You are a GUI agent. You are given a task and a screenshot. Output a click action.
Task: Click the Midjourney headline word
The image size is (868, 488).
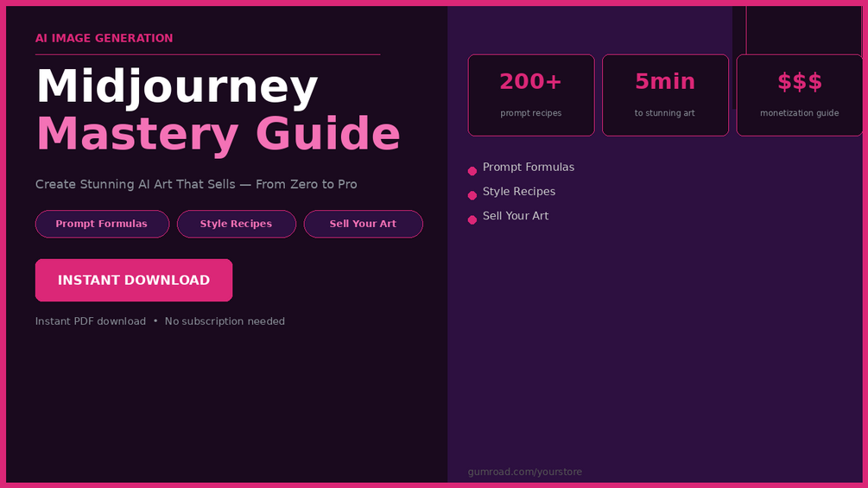click(177, 86)
